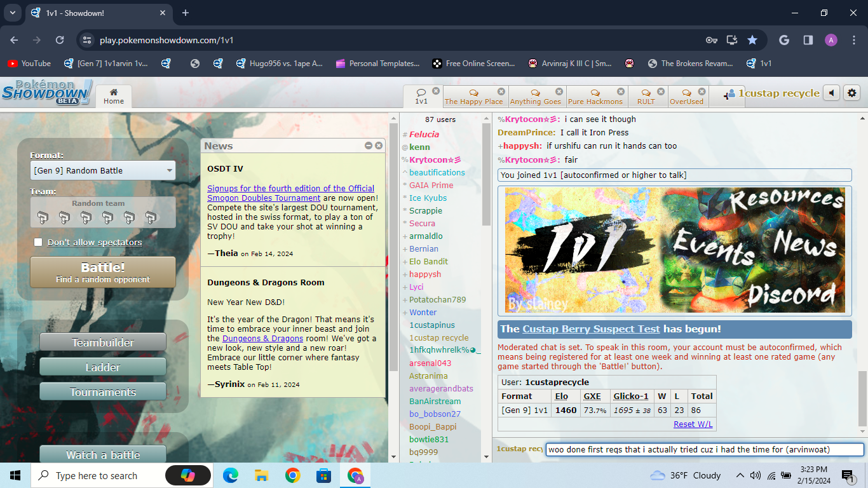The width and height of the screenshot is (868, 488).
Task: Open a new browser tab
Action: 186,13
